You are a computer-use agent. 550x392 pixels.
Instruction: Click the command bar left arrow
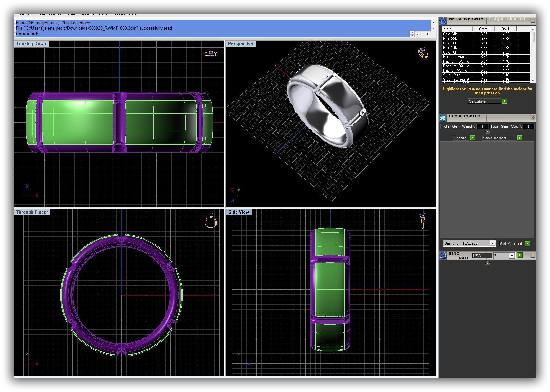point(418,34)
